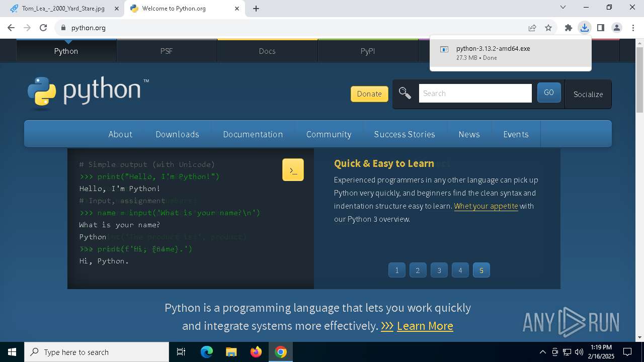This screenshot has width=644, height=362.
Task: Show slide 5 of the code carousel
Action: [x=481, y=270]
